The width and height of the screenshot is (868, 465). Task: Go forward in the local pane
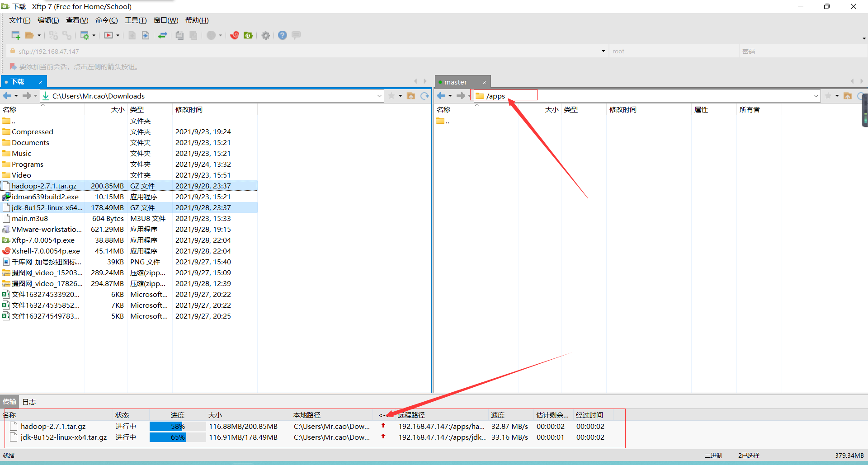pyautogui.click(x=27, y=96)
